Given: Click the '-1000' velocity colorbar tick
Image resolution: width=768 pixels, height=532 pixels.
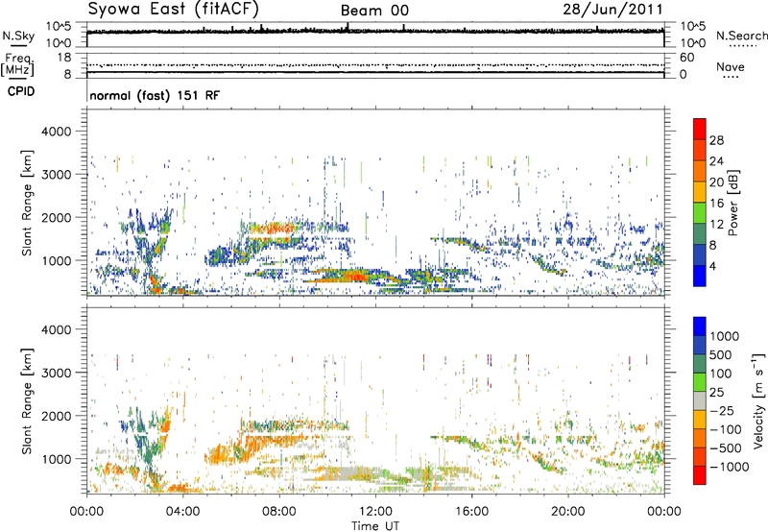Looking at the screenshot, I should [729, 467].
